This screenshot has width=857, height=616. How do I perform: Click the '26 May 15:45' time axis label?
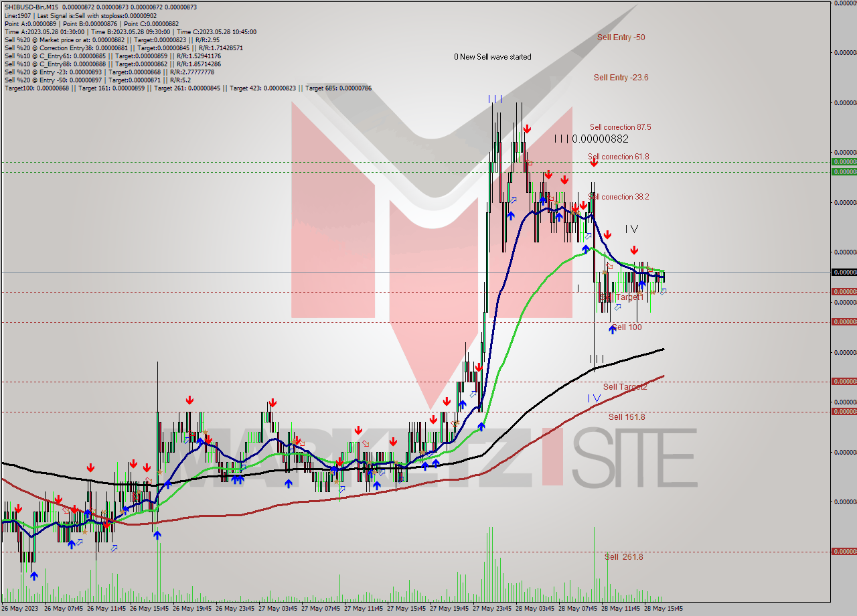(149, 609)
